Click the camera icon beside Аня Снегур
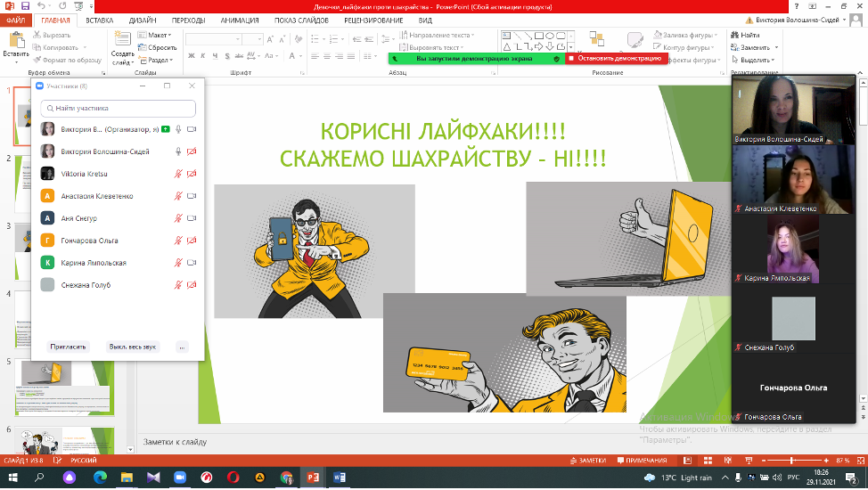868x490 pixels. pos(192,218)
